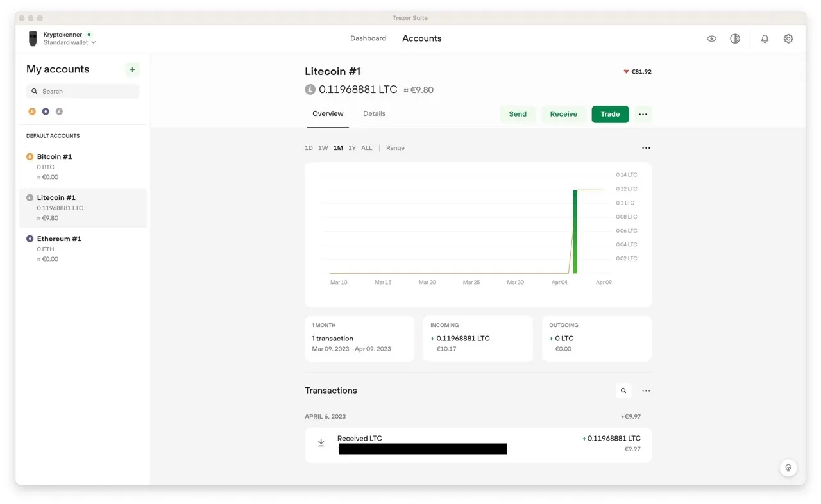Image resolution: width=821 pixels, height=504 pixels.
Task: Add new account with plus button
Action: pos(132,69)
